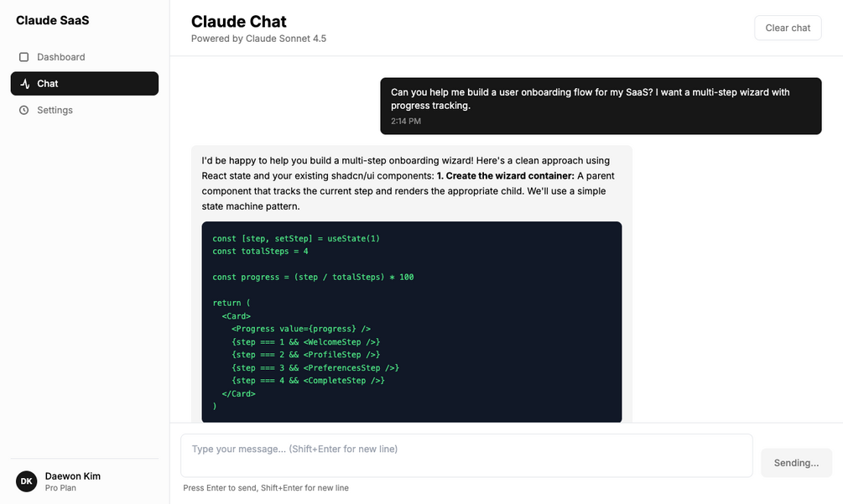Click the disabled Sending... button
This screenshot has height=504, width=843.
796,463
